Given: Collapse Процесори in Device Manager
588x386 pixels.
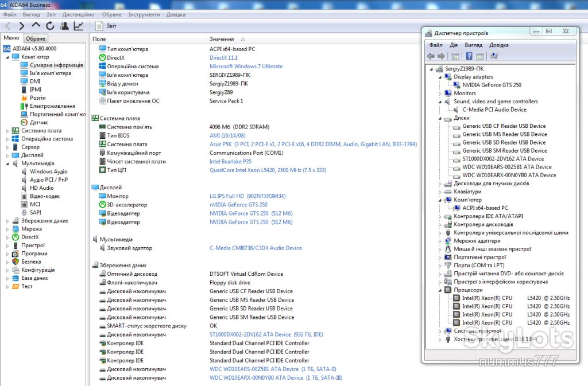Looking at the screenshot, I should (x=440, y=291).
